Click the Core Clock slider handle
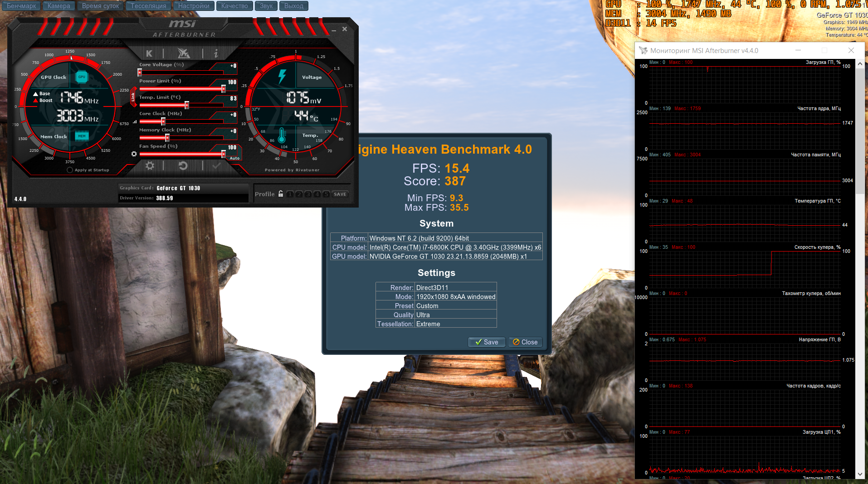This screenshot has width=868, height=484. click(x=163, y=121)
